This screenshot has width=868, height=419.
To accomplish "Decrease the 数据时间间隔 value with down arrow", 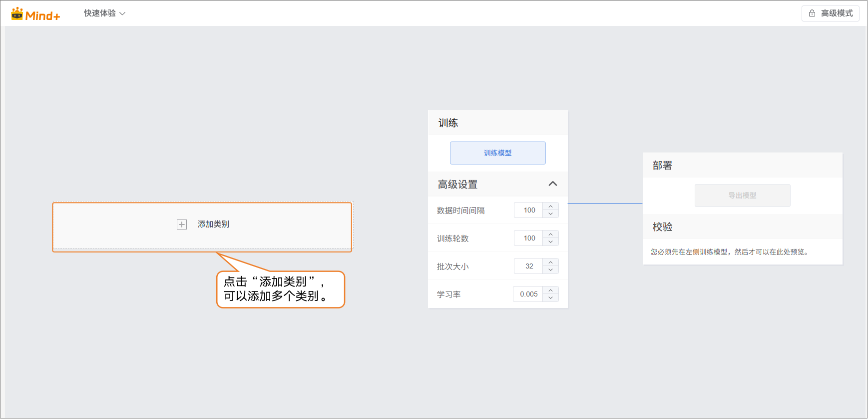I will (x=550, y=214).
